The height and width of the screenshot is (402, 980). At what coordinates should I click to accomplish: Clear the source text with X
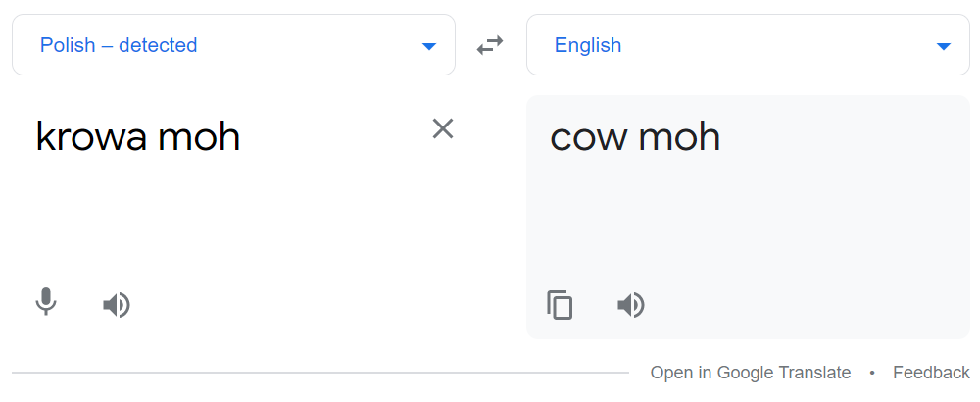click(443, 128)
